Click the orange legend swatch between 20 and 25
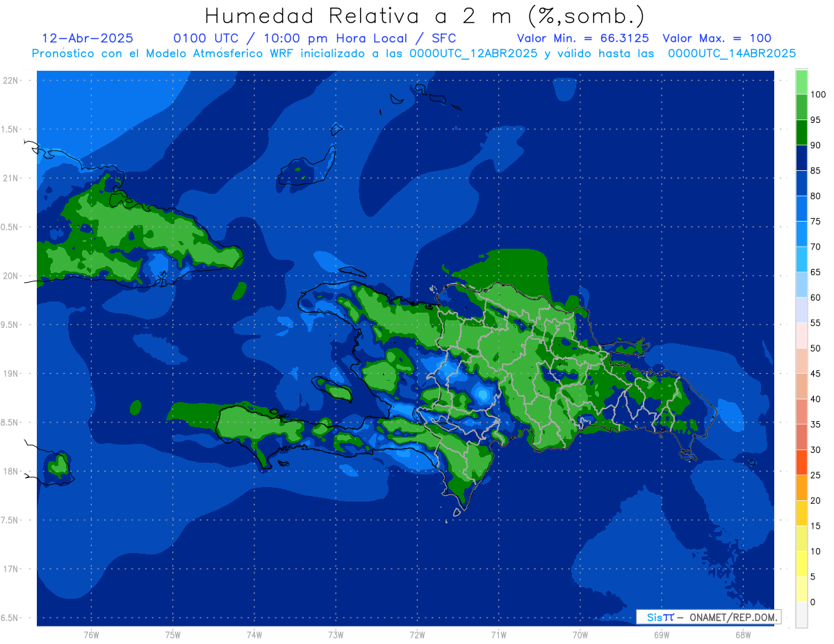Screen dimensions: 834x644 801,488
